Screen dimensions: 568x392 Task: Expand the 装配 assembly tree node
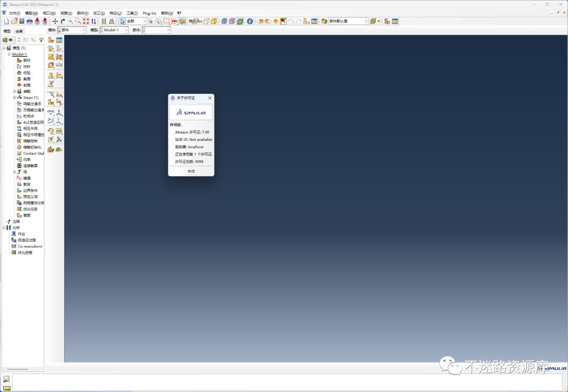(x=15, y=91)
